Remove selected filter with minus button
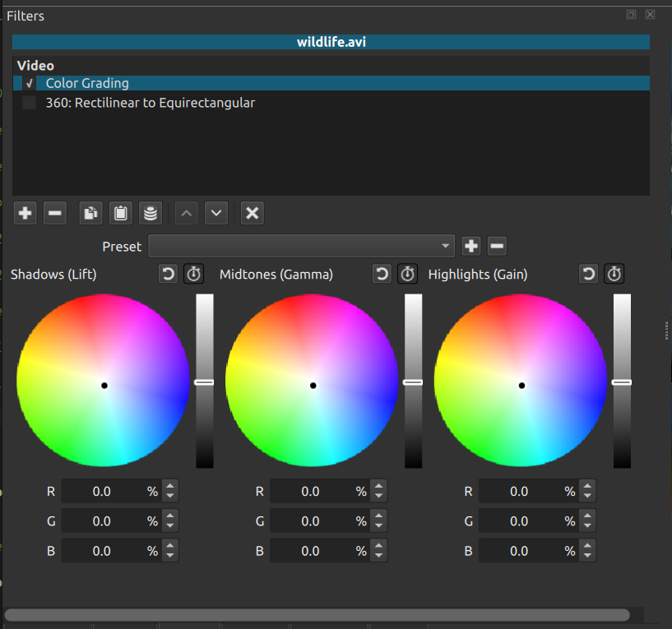672x629 pixels. 54,214
